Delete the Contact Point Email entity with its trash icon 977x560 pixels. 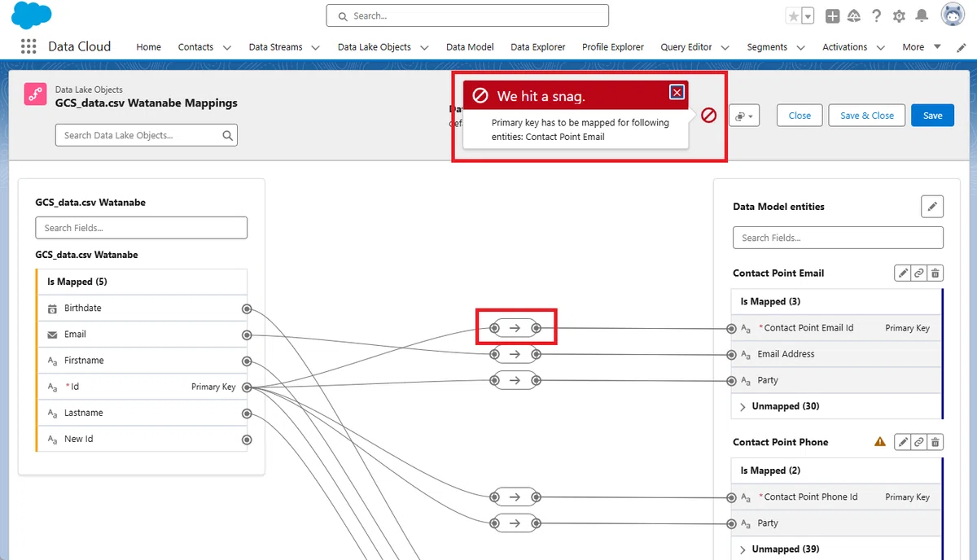pyautogui.click(x=935, y=273)
